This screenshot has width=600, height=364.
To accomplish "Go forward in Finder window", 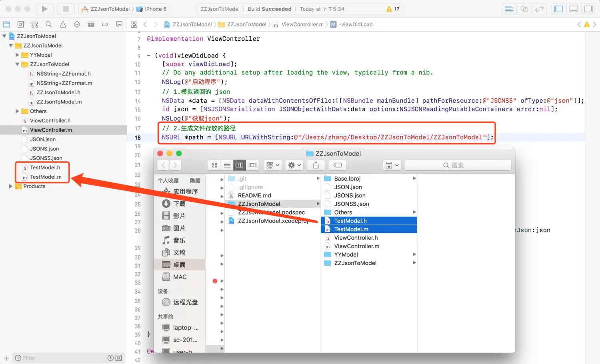I will 175,165.
